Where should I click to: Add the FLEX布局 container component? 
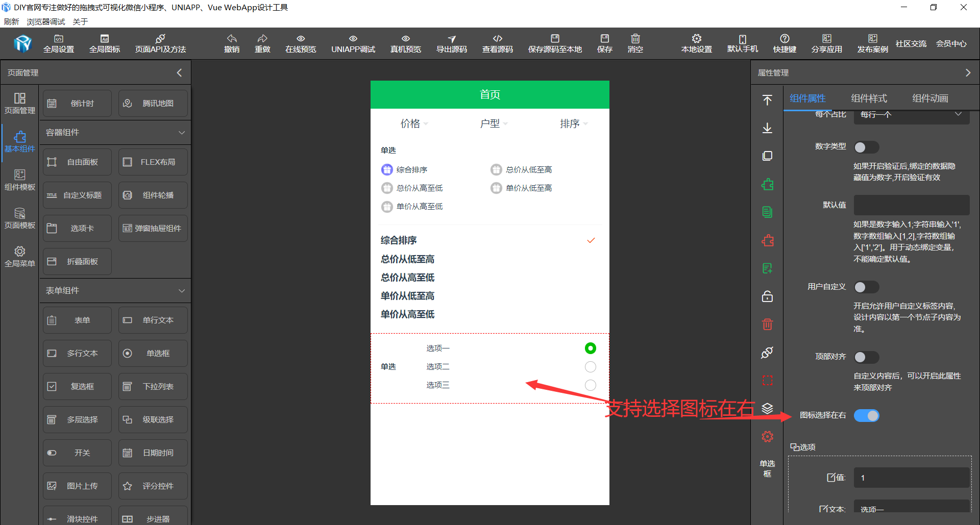point(153,162)
